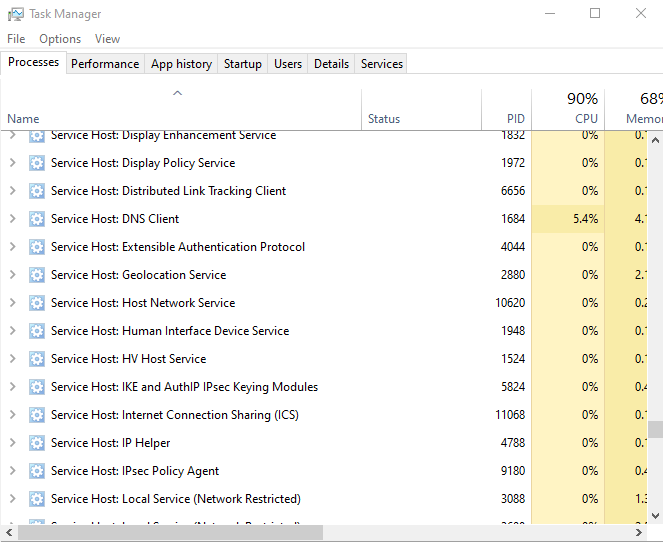Click the vertical scrollbar thumb
663x544 pixels.
coord(655,429)
